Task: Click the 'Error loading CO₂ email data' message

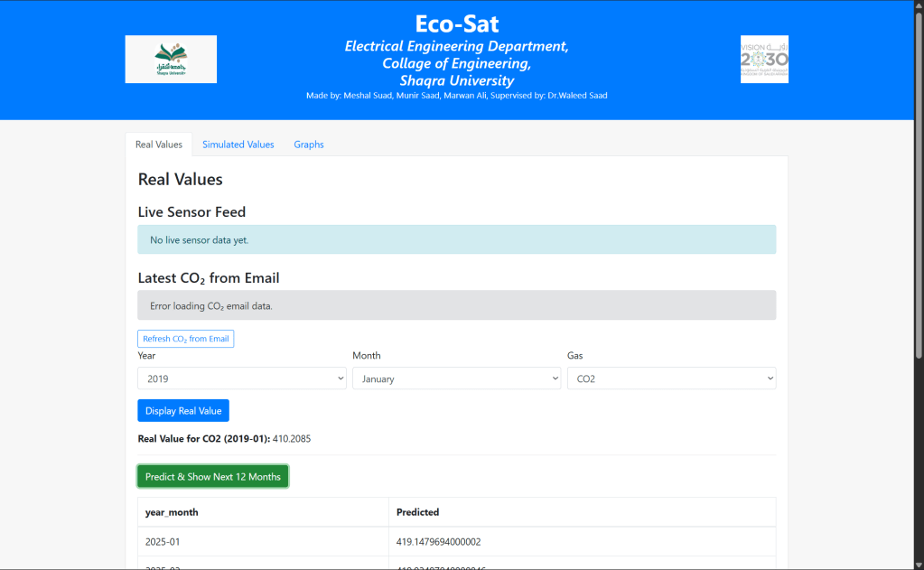Action: coord(456,305)
